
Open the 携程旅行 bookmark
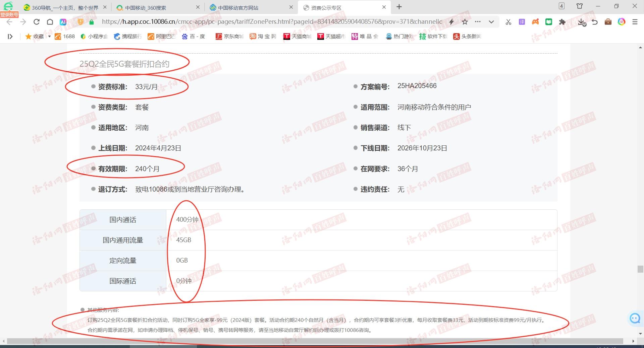(x=128, y=36)
